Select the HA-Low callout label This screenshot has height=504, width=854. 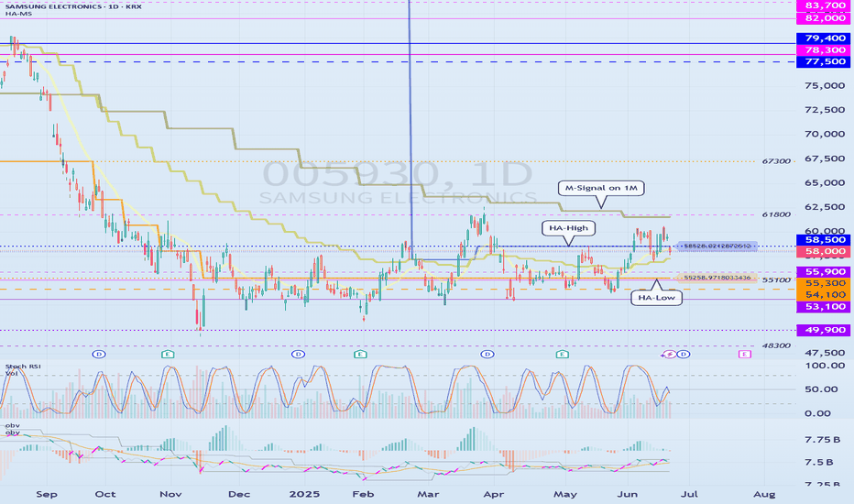pos(656,298)
